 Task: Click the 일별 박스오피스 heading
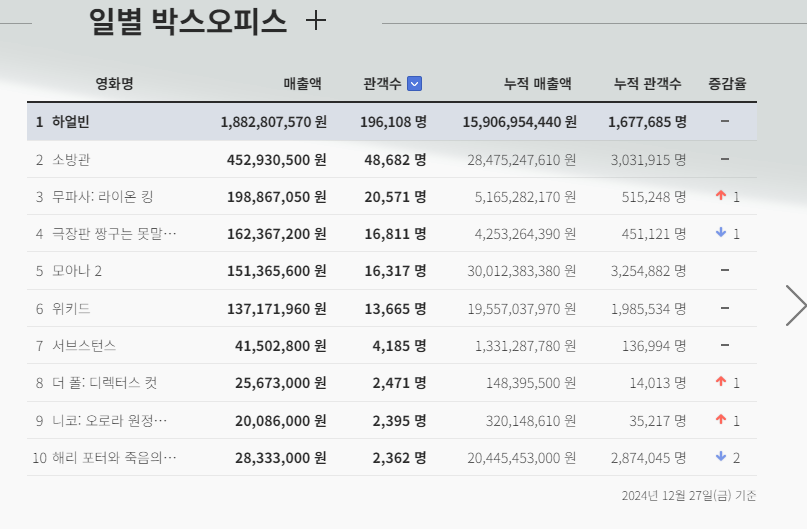coord(188,22)
